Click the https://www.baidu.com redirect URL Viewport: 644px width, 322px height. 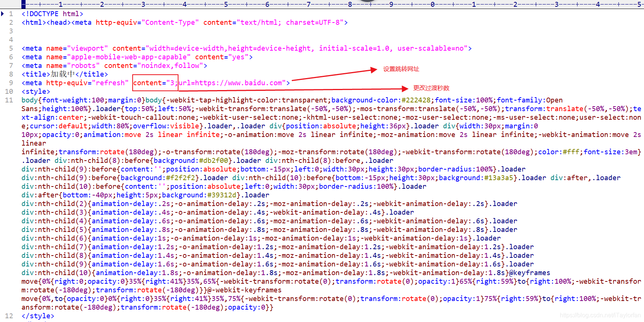pos(239,83)
